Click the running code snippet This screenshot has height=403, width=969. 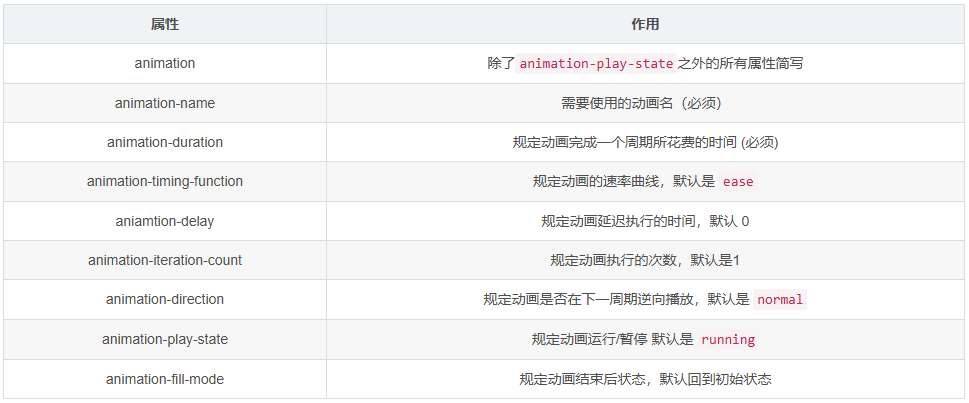coord(727,340)
